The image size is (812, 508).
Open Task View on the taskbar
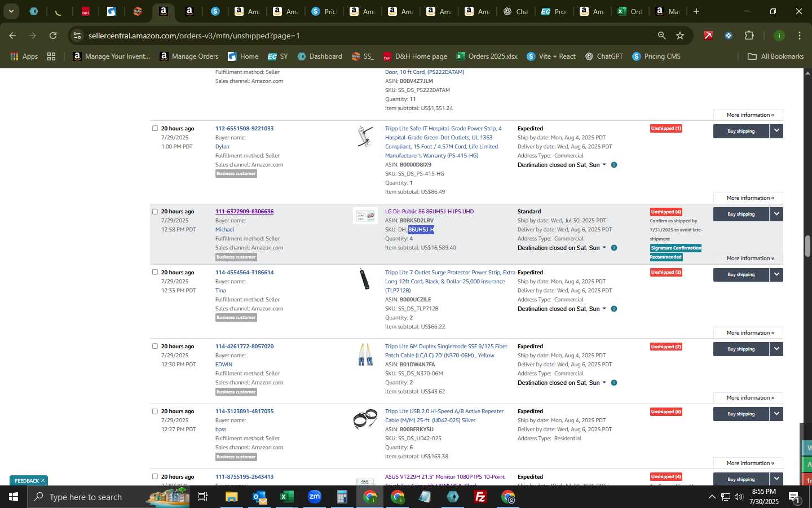pos(203,497)
